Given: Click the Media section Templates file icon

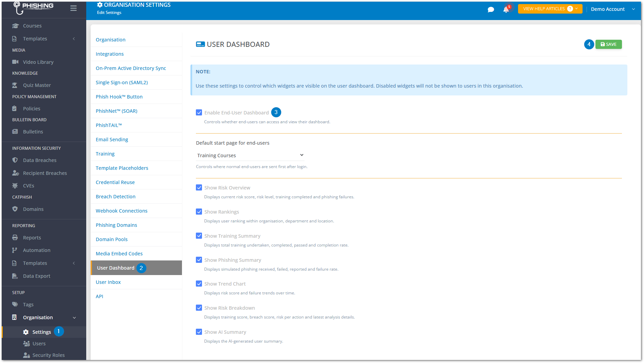Looking at the screenshot, I should pos(14,39).
